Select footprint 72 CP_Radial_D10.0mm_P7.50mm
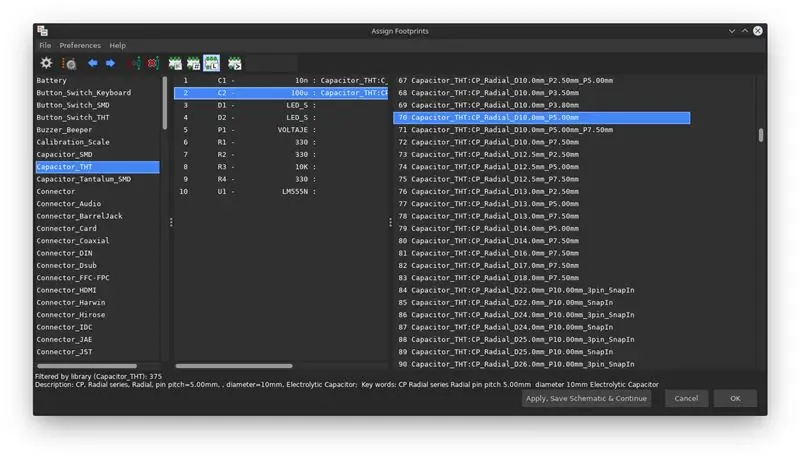The height and width of the screenshot is (458, 800). point(541,142)
